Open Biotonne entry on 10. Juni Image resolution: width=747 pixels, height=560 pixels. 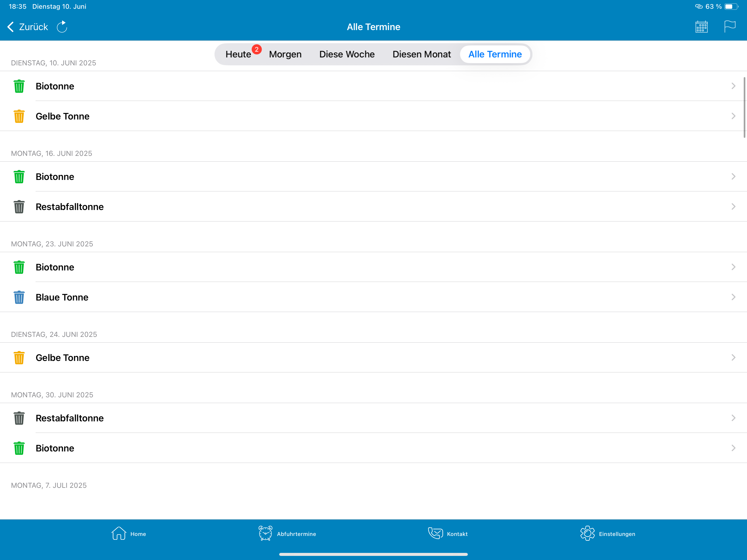click(x=373, y=86)
